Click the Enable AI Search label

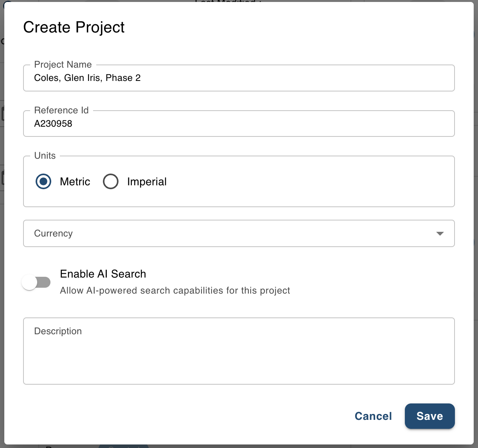tap(103, 274)
